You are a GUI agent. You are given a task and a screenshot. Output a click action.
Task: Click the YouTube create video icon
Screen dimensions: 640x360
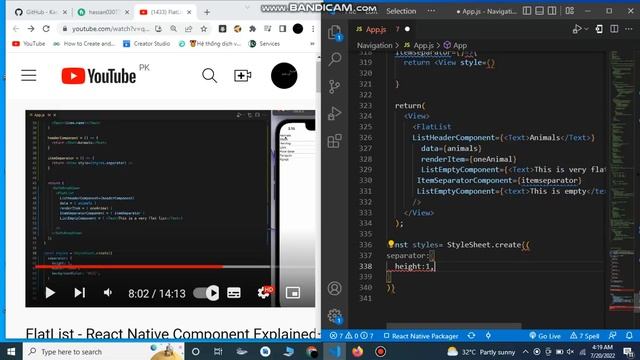(x=242, y=76)
